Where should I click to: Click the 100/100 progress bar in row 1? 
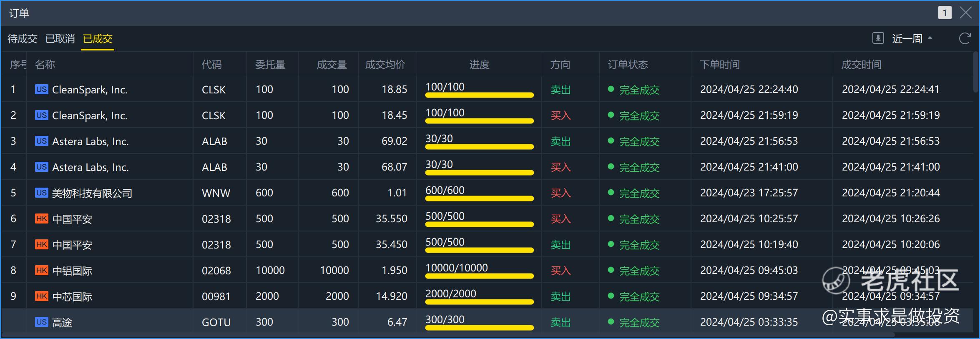[x=480, y=95]
